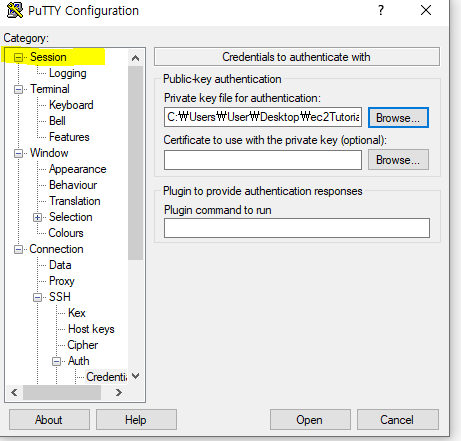Browse for the certificate file
Viewport: 461px width, 441px height.
[398, 160]
